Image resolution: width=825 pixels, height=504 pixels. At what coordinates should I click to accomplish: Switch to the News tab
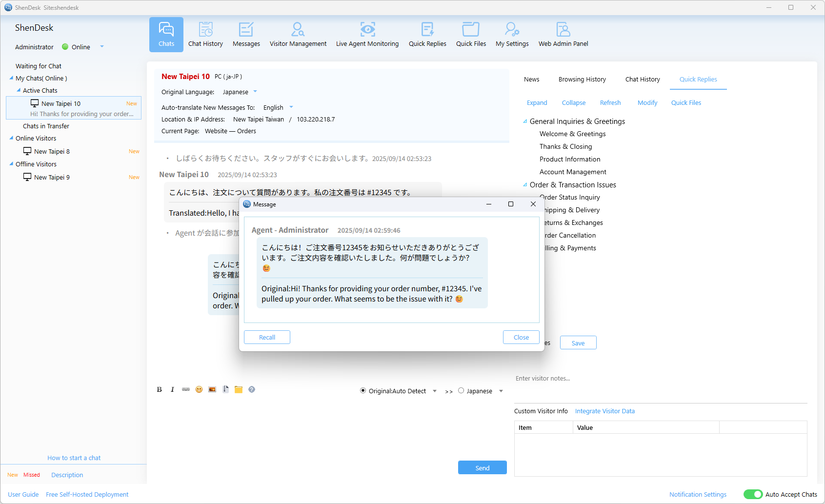[x=531, y=80]
